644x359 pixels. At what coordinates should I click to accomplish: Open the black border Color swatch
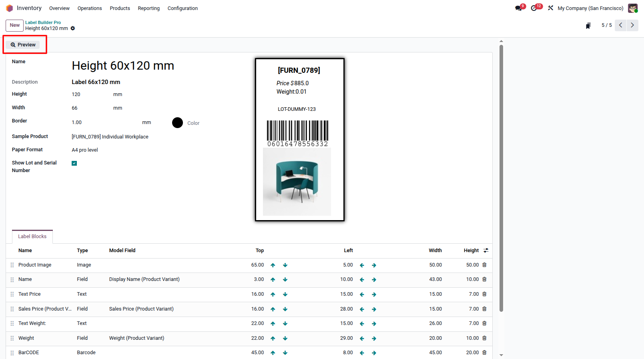177,123
